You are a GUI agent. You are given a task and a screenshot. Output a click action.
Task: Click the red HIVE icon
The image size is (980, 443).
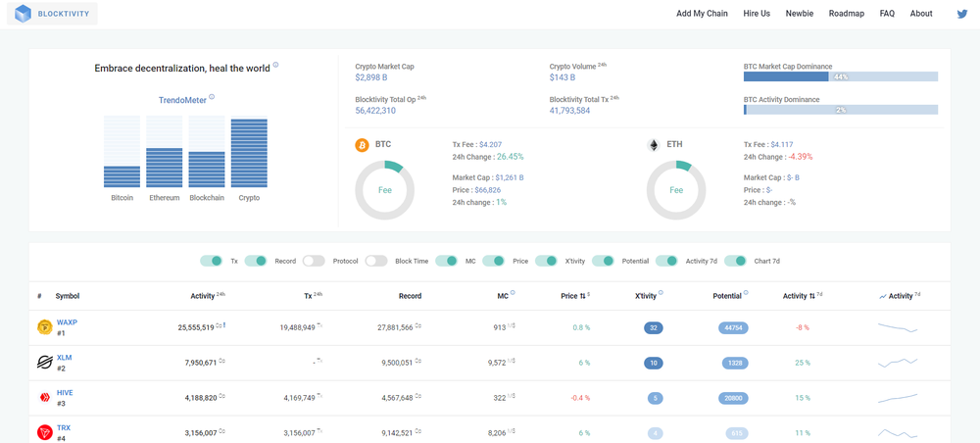click(44, 397)
